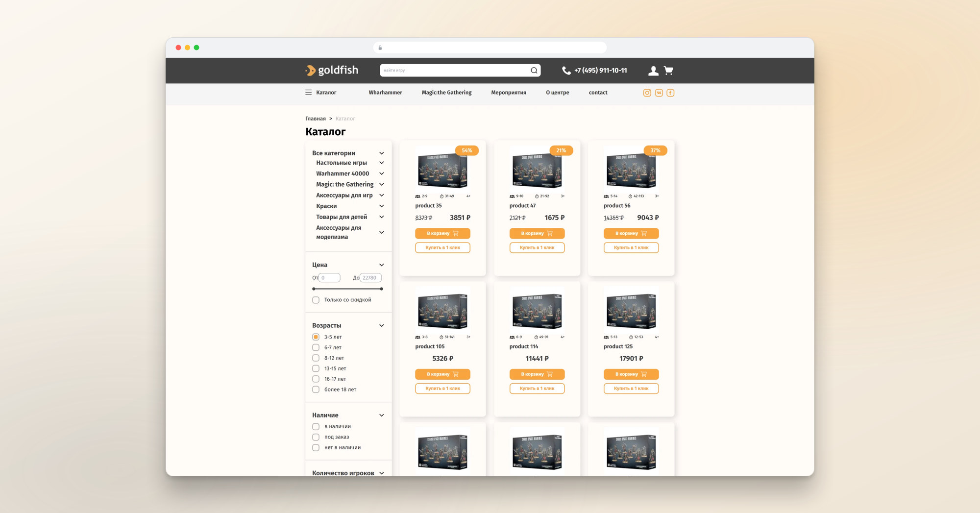Check the '8-12 лет' age checkbox
980x513 pixels.
(316, 358)
